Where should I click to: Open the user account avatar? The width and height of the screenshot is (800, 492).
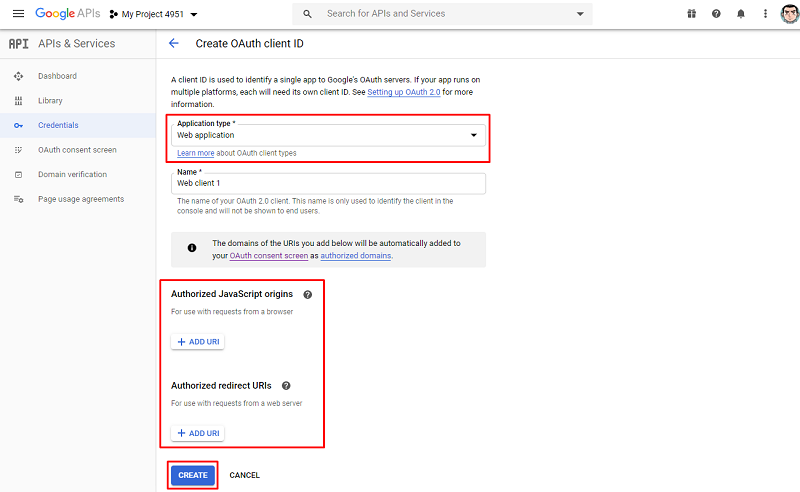790,14
